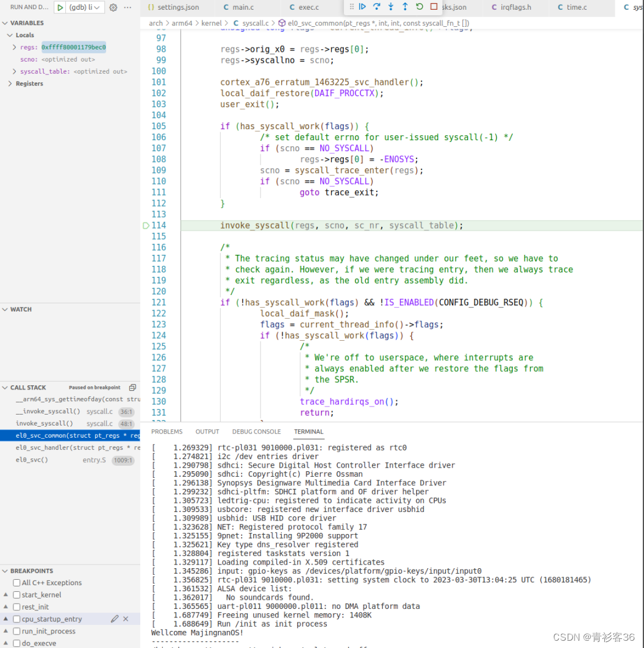Click the Step Into debug icon
Viewport: 644px width, 648px height.
pos(391,7)
